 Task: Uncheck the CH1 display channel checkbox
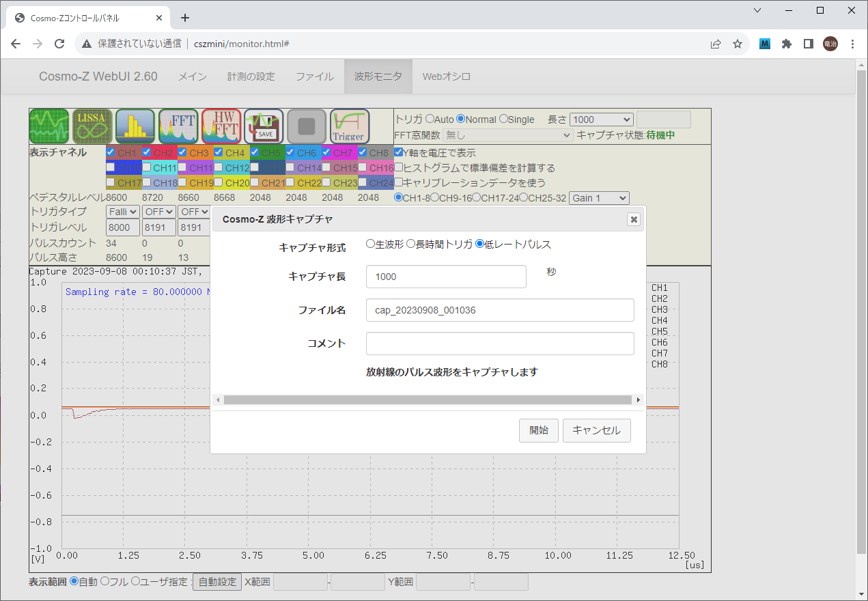pyautogui.click(x=111, y=152)
